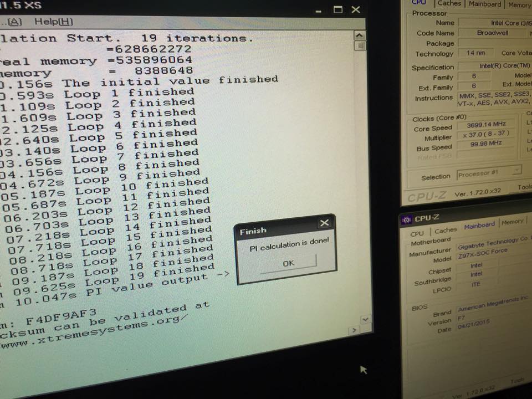Switch to Mainboard tab in upper CPU-Z
The image size is (532, 399).
click(484, 4)
